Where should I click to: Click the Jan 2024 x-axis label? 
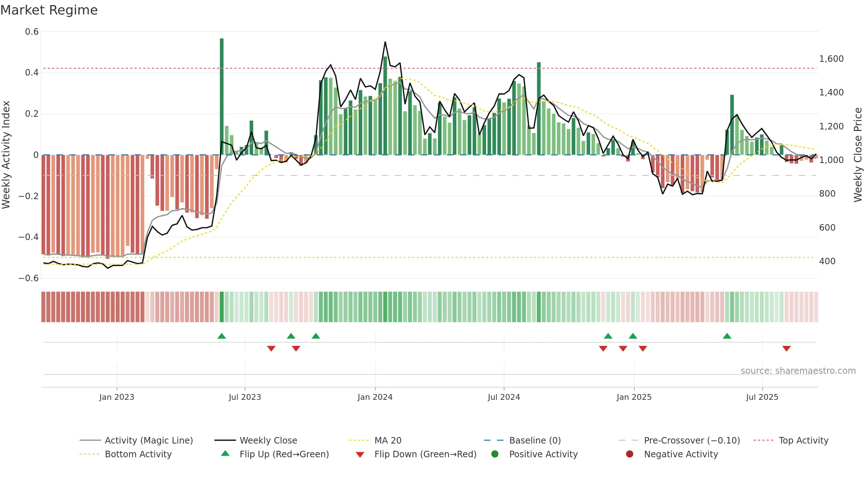tap(375, 397)
